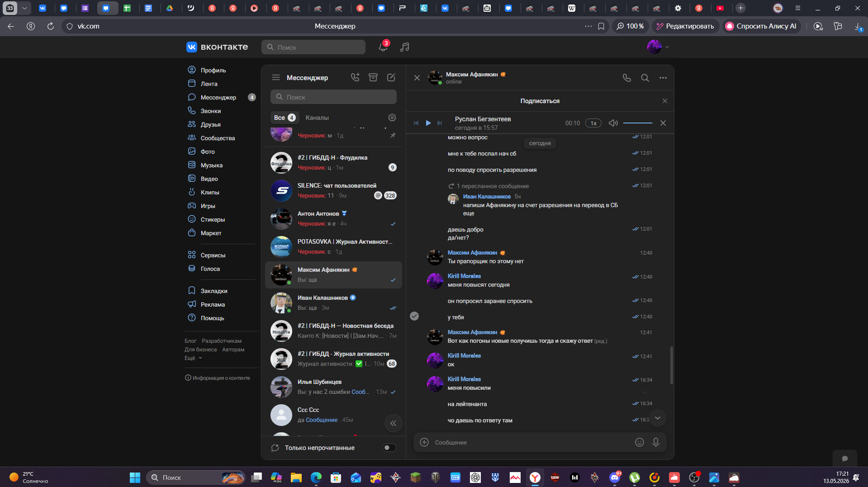Adjust audio player volume slider
This screenshot has height=487, width=868.
[637, 123]
